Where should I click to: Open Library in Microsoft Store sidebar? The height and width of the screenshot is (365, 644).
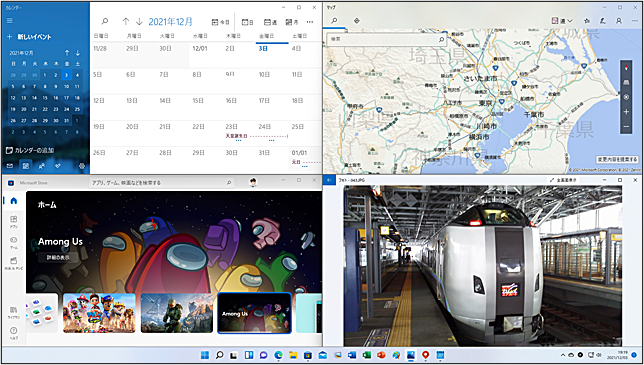[14, 312]
